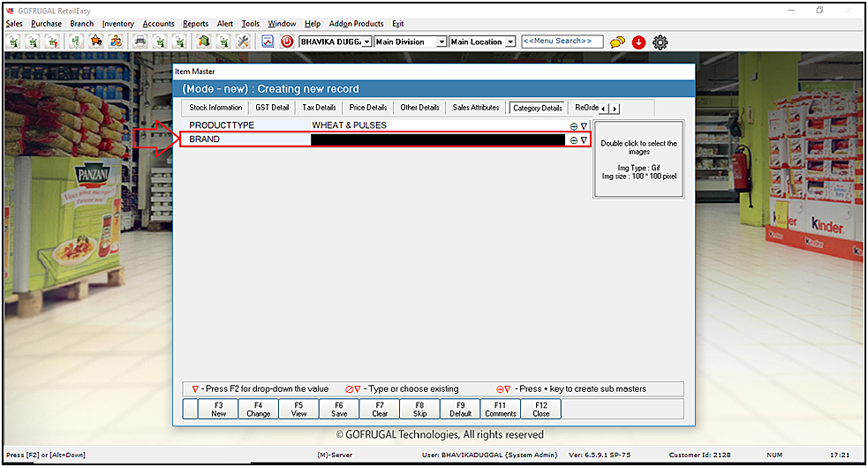
Task: Open the Accounts menu
Action: pos(158,24)
